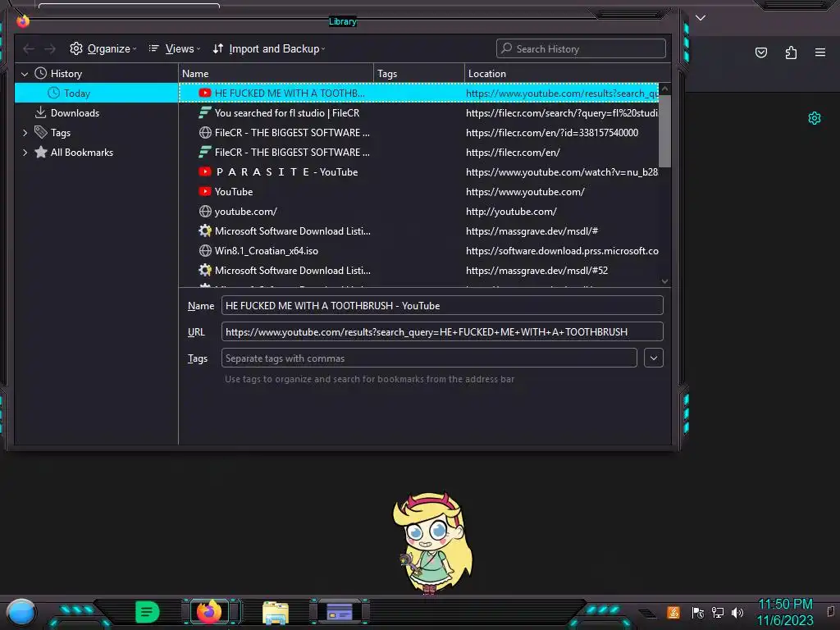Open the green notes app on the taskbar
The width and height of the screenshot is (840, 630).
coord(147,612)
